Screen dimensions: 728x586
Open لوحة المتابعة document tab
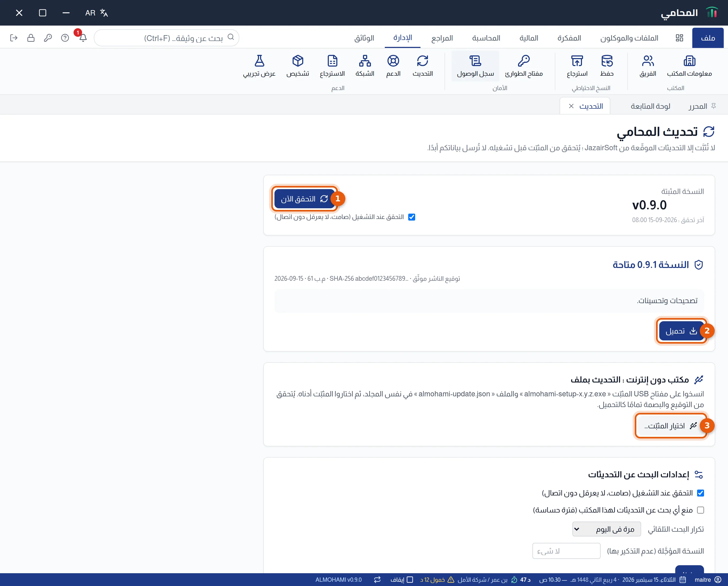650,106
